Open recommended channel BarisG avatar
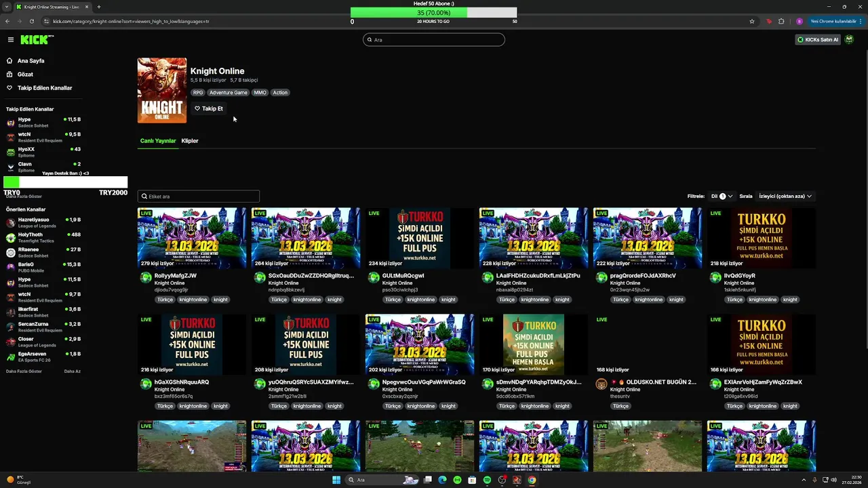This screenshot has width=868, height=488. [11, 268]
